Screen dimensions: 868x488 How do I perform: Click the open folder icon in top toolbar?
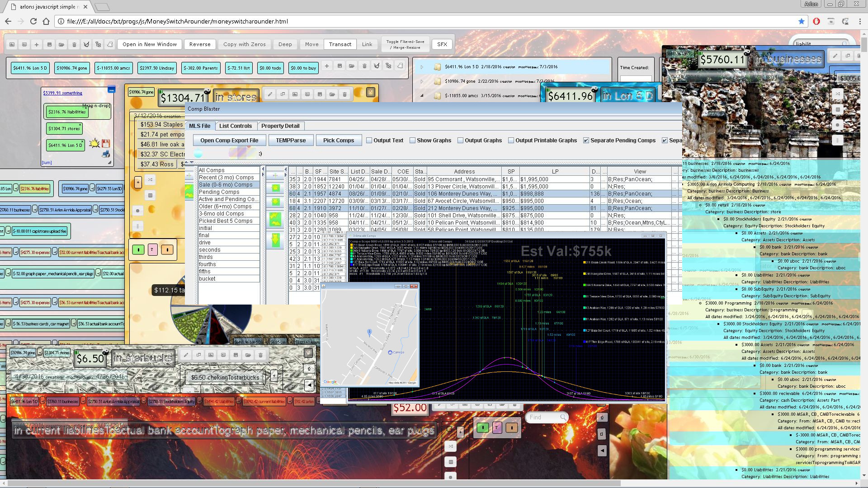click(x=61, y=44)
